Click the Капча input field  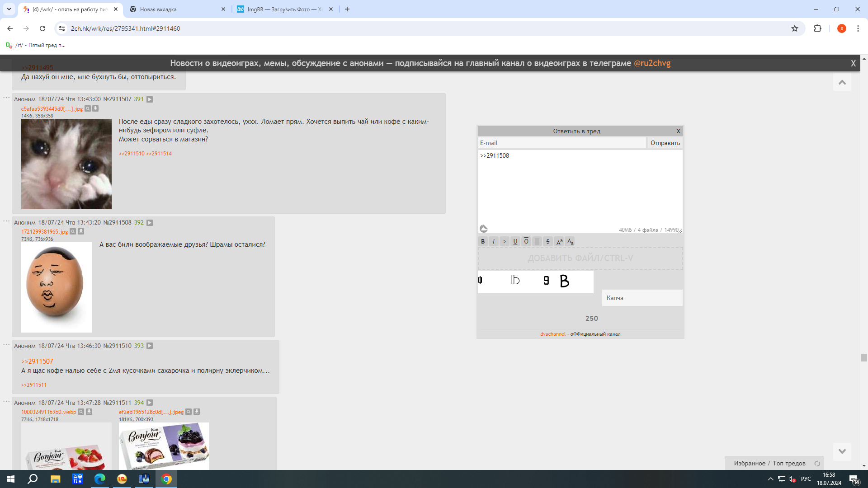642,298
